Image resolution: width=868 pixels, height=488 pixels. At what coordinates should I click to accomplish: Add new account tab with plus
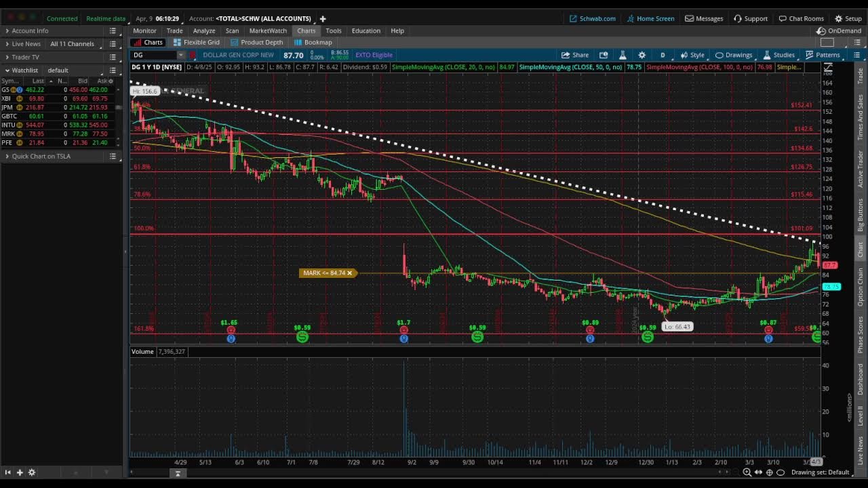(323, 18)
